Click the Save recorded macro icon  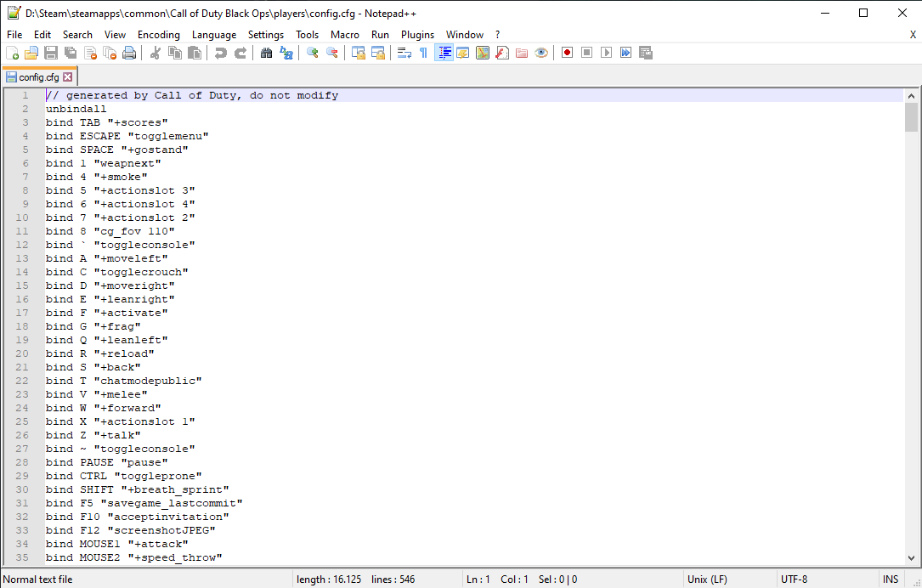646,53
